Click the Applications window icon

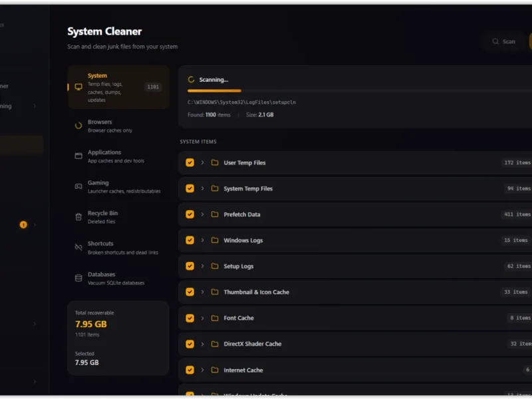[78, 156]
